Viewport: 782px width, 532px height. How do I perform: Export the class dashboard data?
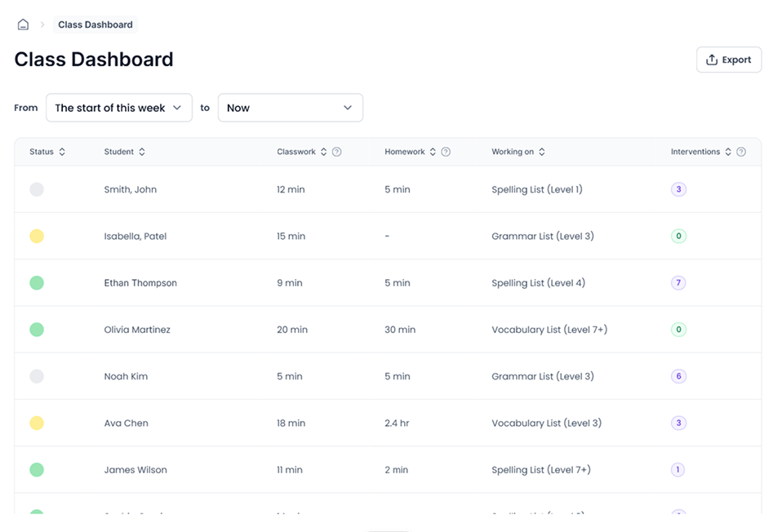pos(729,60)
